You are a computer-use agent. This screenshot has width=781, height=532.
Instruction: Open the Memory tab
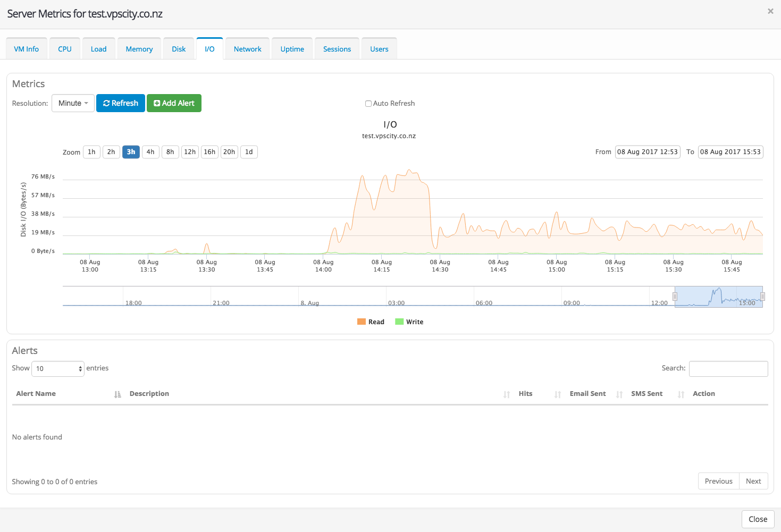[139, 49]
